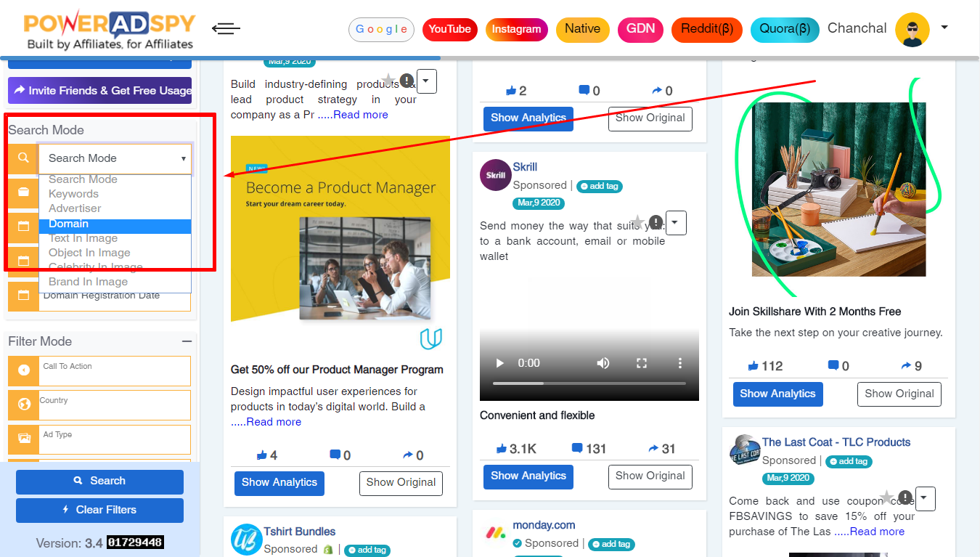Click the Country globe icon
Viewport: 980px width, 557px height.
point(23,404)
